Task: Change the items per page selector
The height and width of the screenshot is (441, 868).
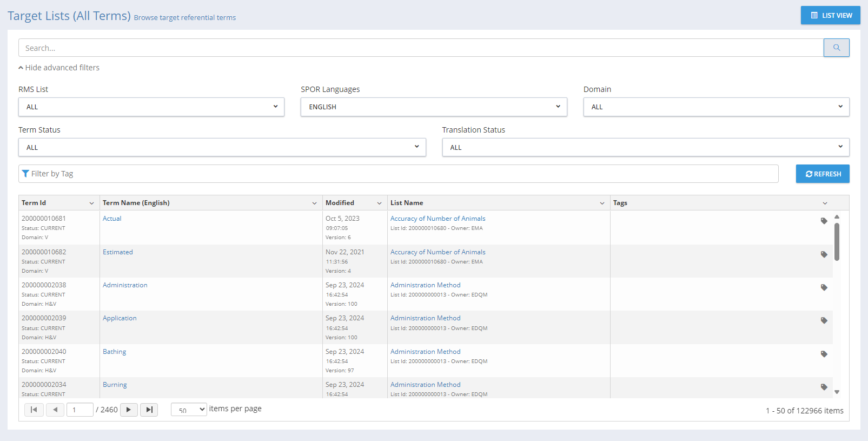Action: pos(189,410)
